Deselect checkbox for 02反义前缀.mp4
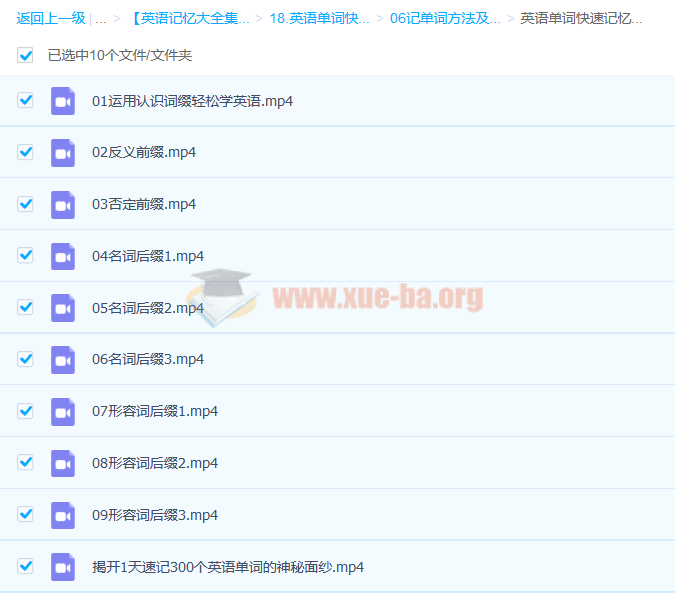This screenshot has width=675, height=597. click(26, 152)
